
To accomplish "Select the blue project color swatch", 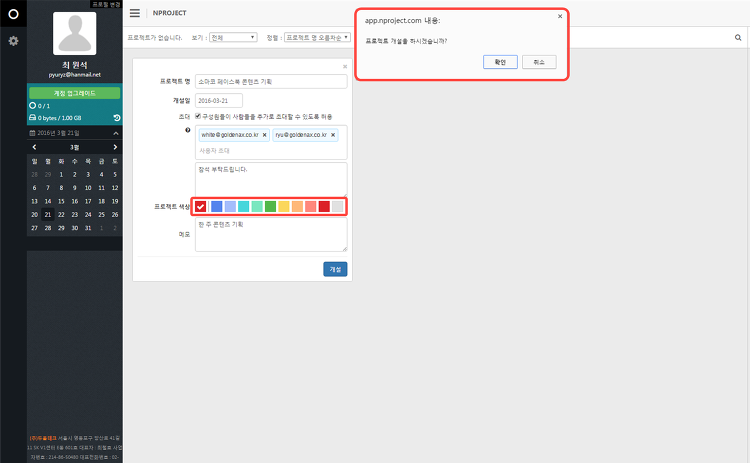I will point(217,207).
